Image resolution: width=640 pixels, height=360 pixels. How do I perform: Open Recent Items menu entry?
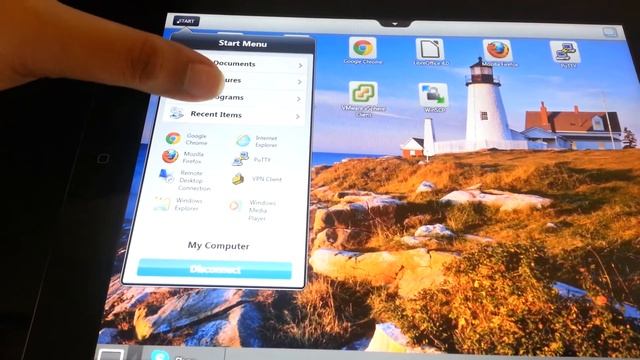pyautogui.click(x=233, y=115)
